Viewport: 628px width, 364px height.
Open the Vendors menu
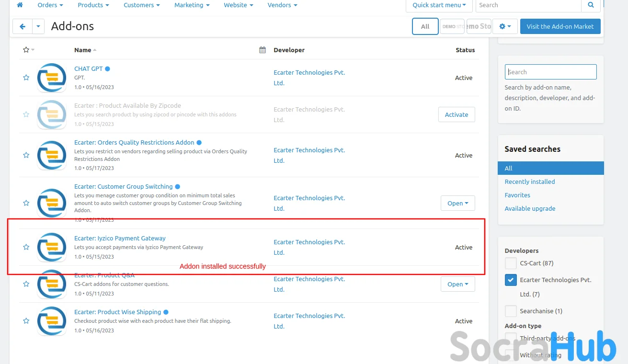[282, 5]
